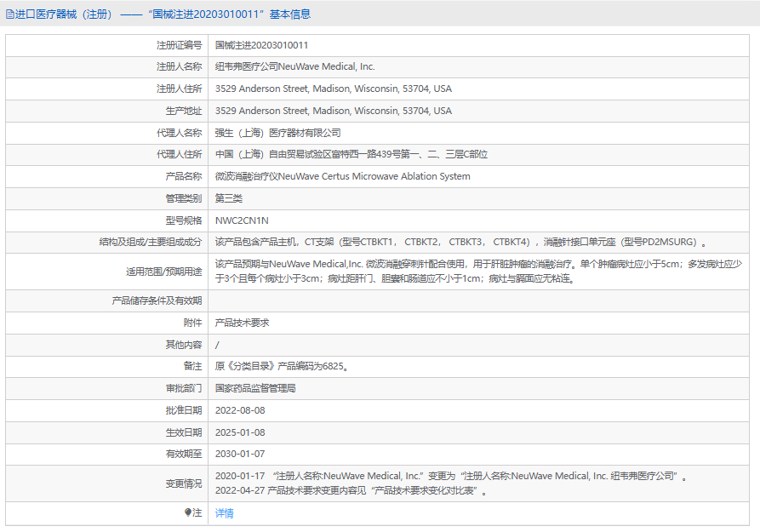Click registration number 国械注进20203010011 value cell
760x532 pixels.
tap(261, 44)
